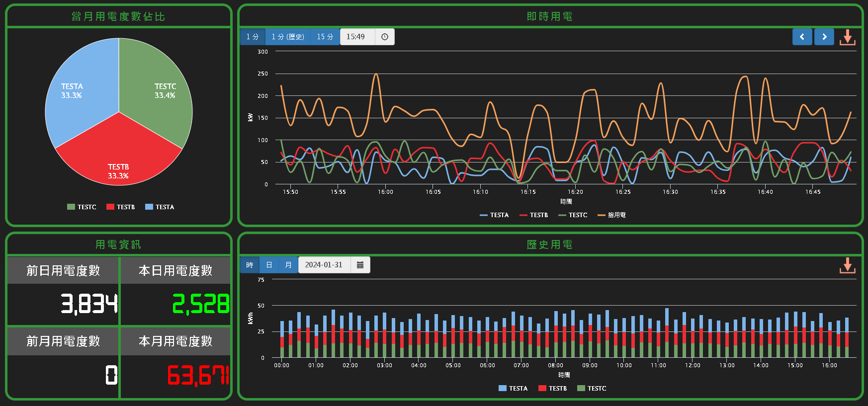Download the historical power chart data
Screen dimensions: 868x406
847,265
